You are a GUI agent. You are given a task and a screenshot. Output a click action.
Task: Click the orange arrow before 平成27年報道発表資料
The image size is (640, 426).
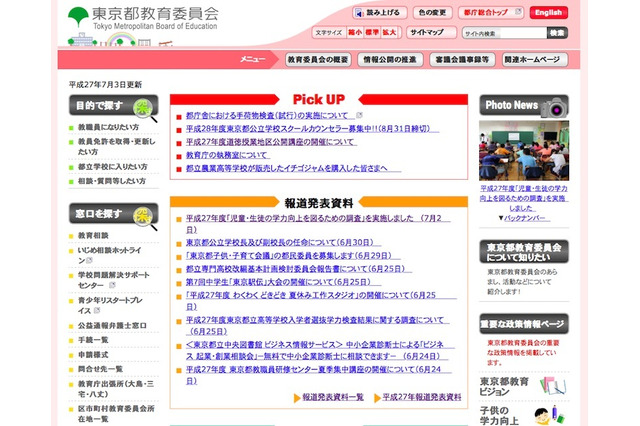378,398
